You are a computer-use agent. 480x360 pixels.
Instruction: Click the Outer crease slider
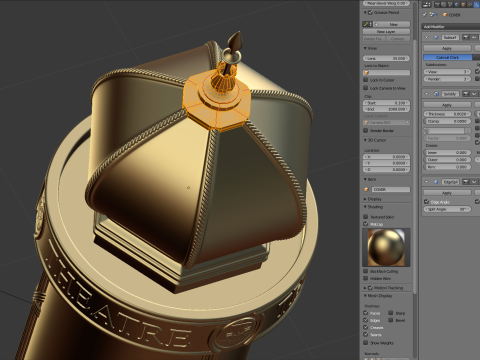tap(447, 160)
